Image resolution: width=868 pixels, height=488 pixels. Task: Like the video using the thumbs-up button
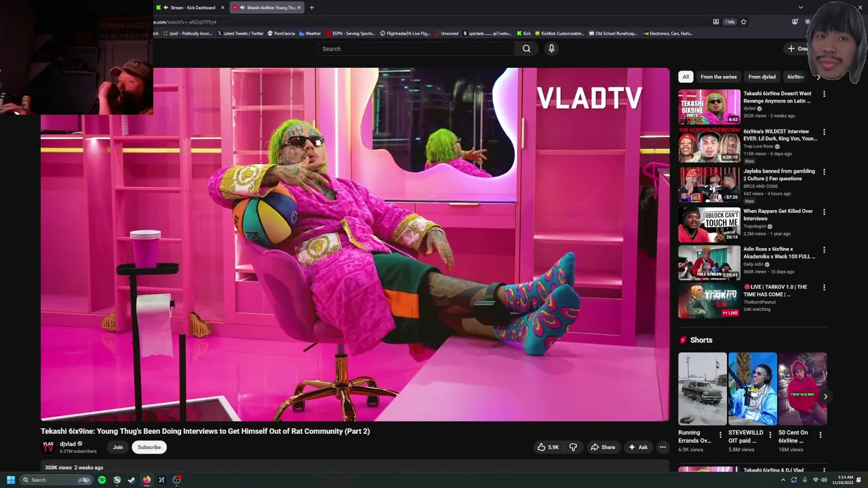(x=548, y=447)
